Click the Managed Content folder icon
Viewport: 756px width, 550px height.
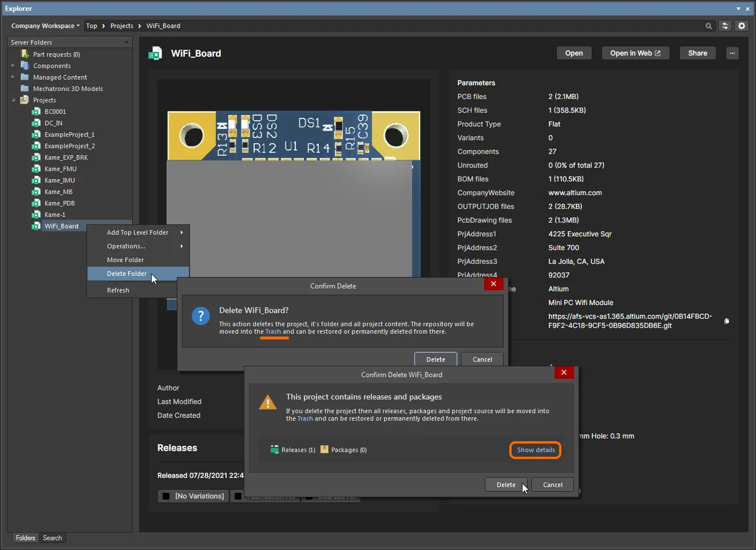tap(25, 77)
